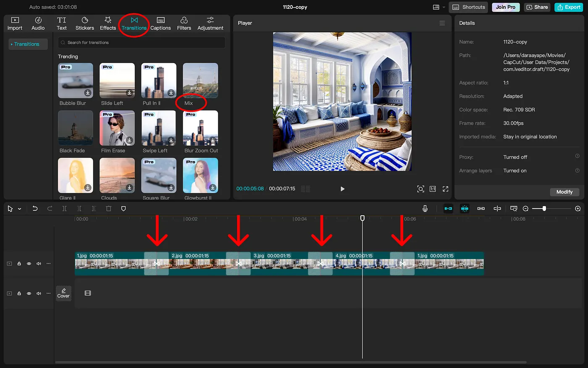The width and height of the screenshot is (588, 368).
Task: Open the Import panel
Action: point(15,24)
